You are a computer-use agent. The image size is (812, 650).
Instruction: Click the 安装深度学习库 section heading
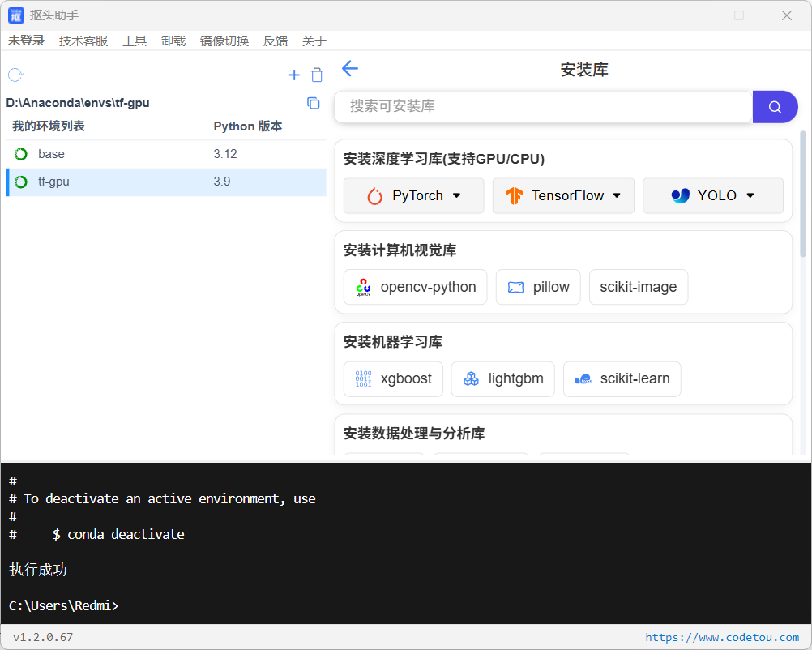tap(444, 159)
